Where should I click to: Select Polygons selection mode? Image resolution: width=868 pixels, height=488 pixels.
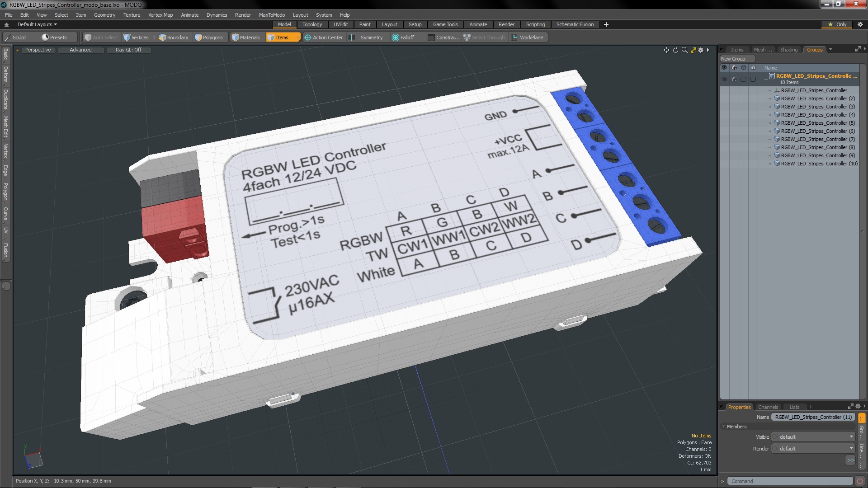[209, 38]
